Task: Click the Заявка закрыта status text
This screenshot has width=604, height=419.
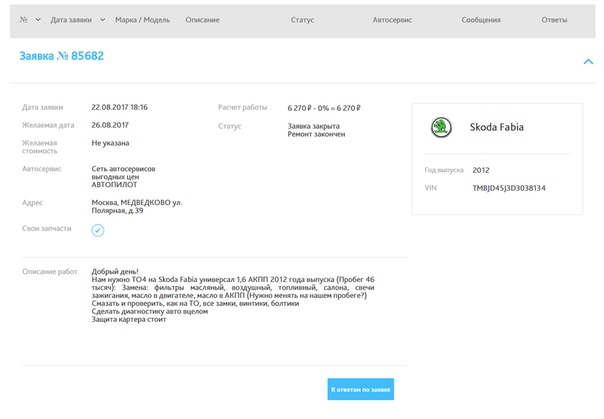Action: coord(314,126)
